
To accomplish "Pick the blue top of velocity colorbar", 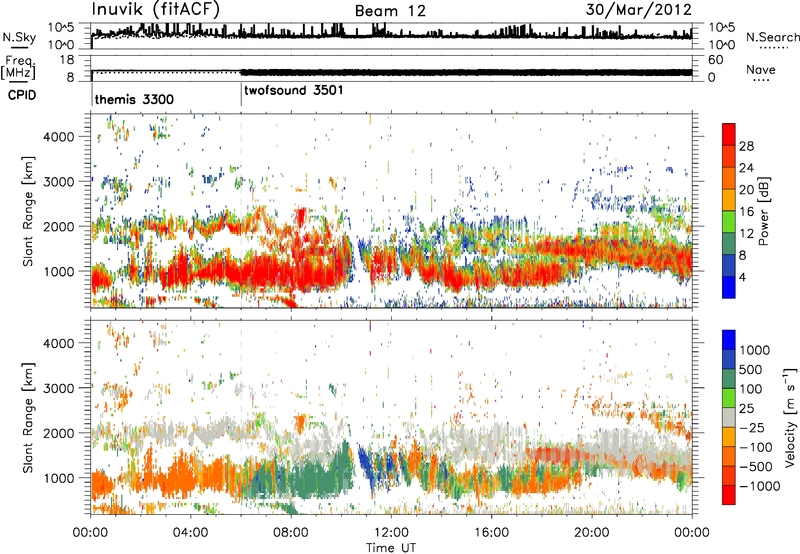I will click(x=729, y=340).
